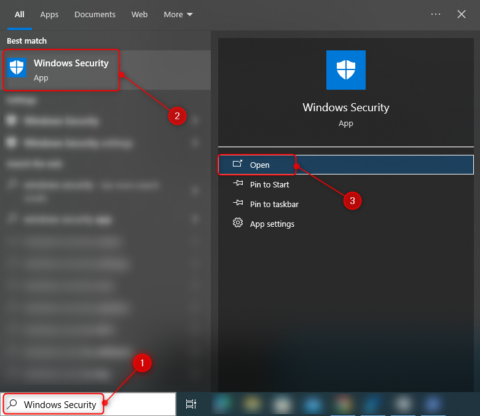Click the Windows Security title in the preview pane

(346, 108)
